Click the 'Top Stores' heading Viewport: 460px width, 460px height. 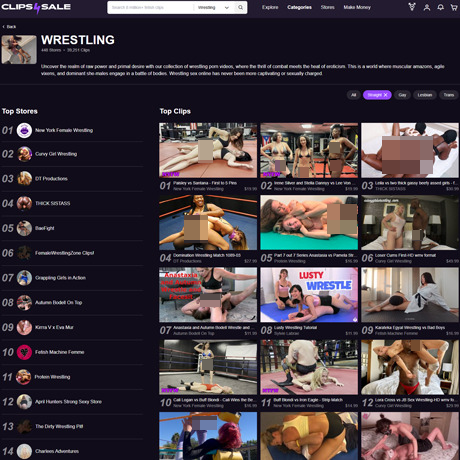tap(20, 111)
